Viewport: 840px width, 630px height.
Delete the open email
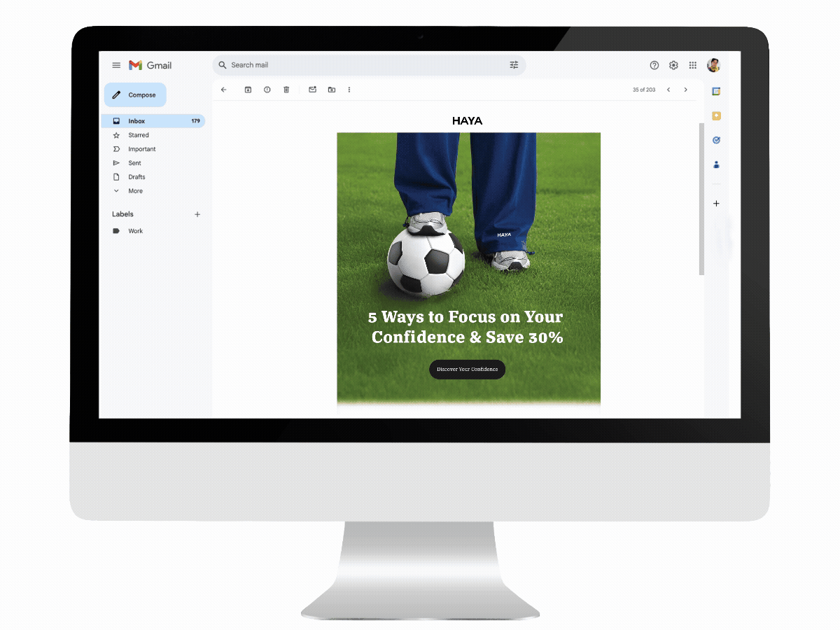coord(286,90)
